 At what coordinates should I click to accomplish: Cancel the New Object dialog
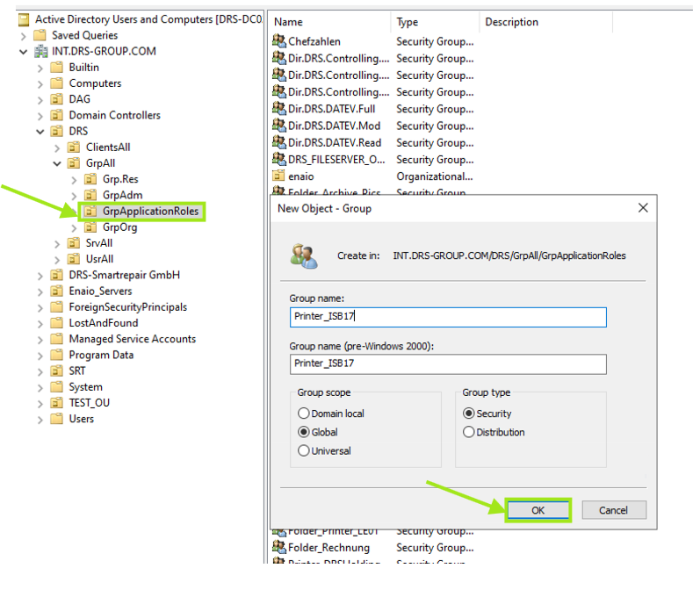(613, 510)
